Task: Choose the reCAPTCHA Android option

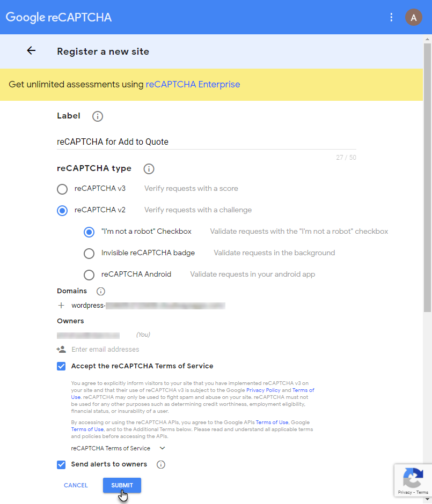Action: point(89,275)
